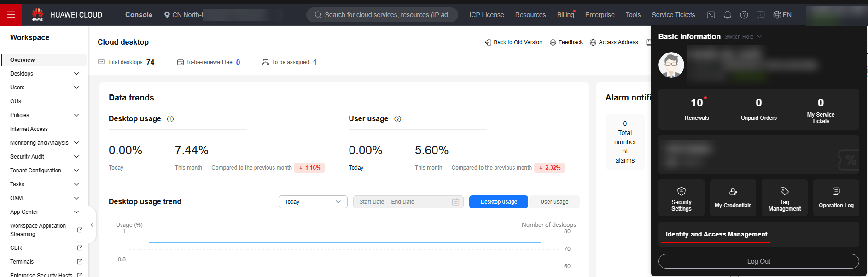Click My Service Tickets count
The image size is (868, 277).
click(821, 103)
